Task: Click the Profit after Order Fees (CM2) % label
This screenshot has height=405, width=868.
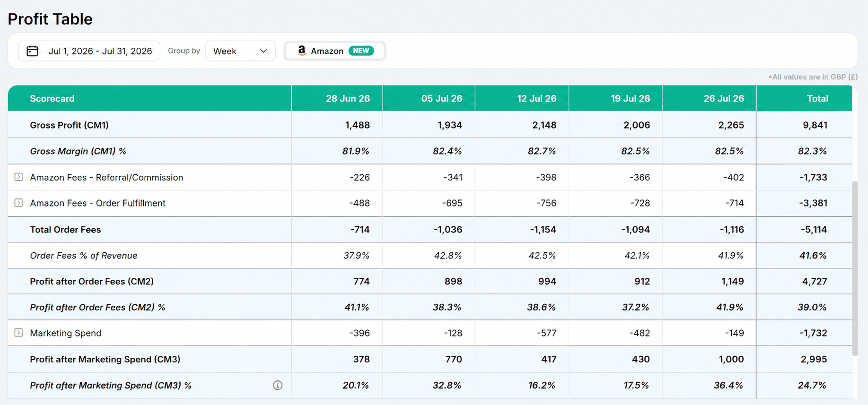Action: 97,308
